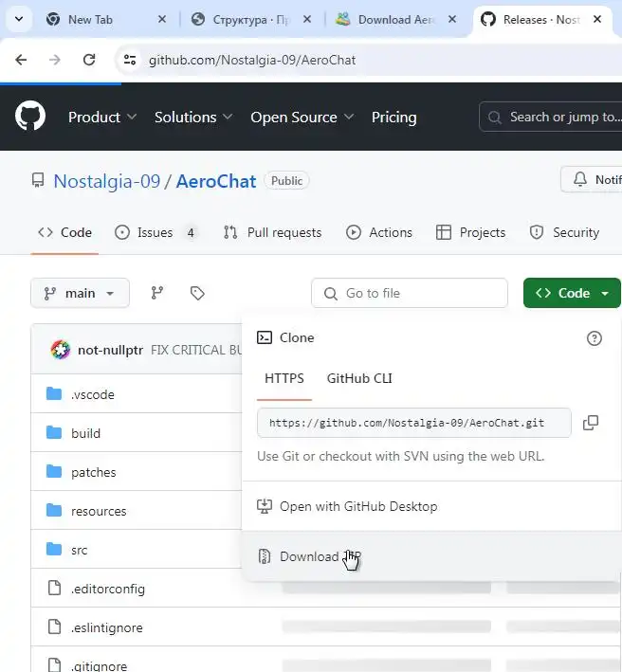Open the patches folder

click(94, 472)
